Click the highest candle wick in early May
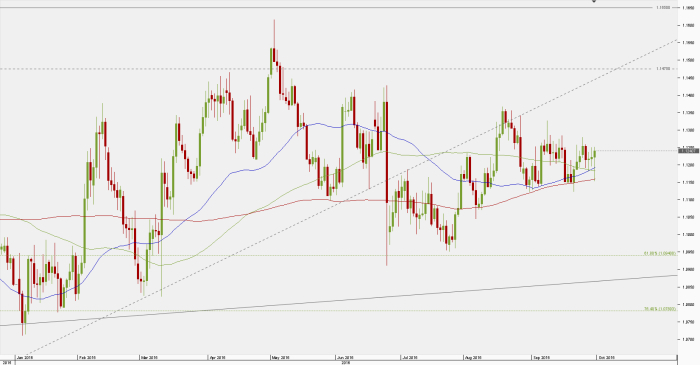This screenshot has height=365, width=700. click(x=274, y=34)
